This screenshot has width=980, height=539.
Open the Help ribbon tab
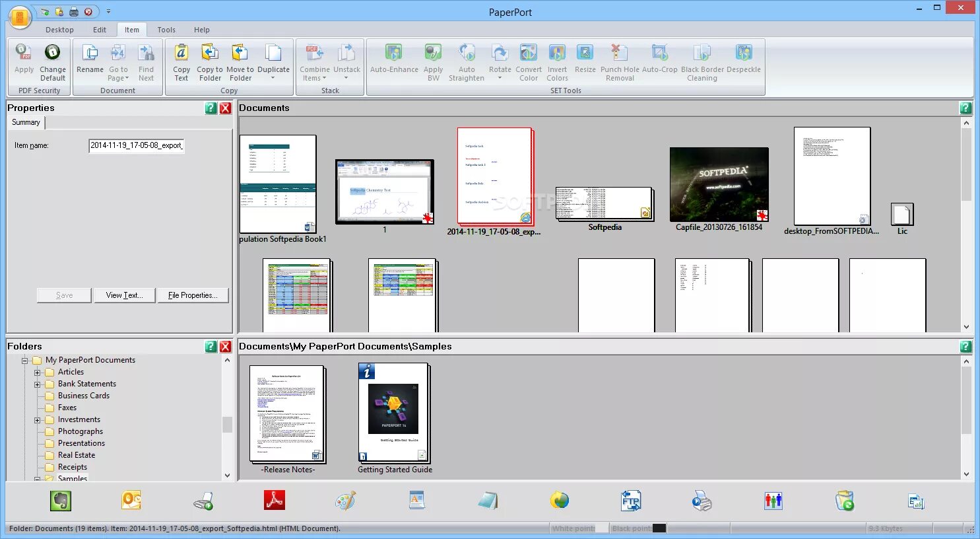(202, 30)
